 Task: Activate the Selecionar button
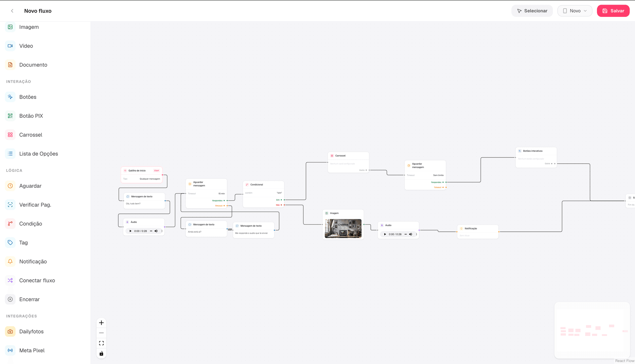532,11
